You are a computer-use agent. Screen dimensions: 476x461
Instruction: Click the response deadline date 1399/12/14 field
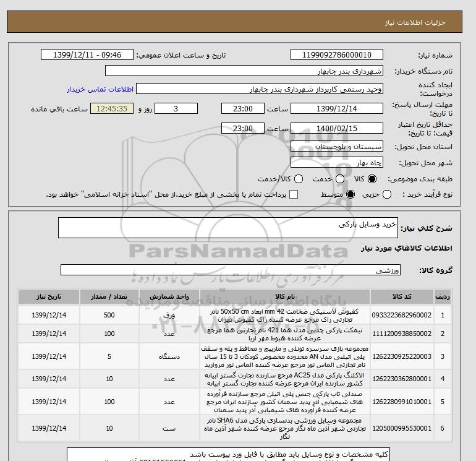click(x=337, y=108)
